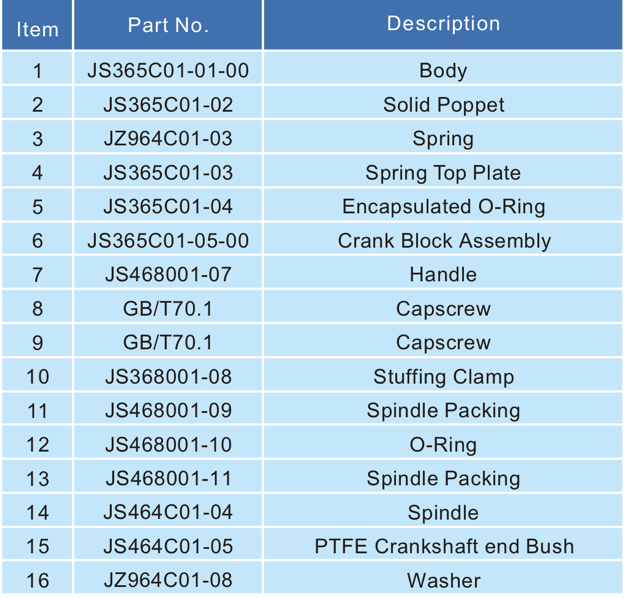This screenshot has height=600, width=627.
Task: Select part number JS468001-10
Action: coord(168,445)
